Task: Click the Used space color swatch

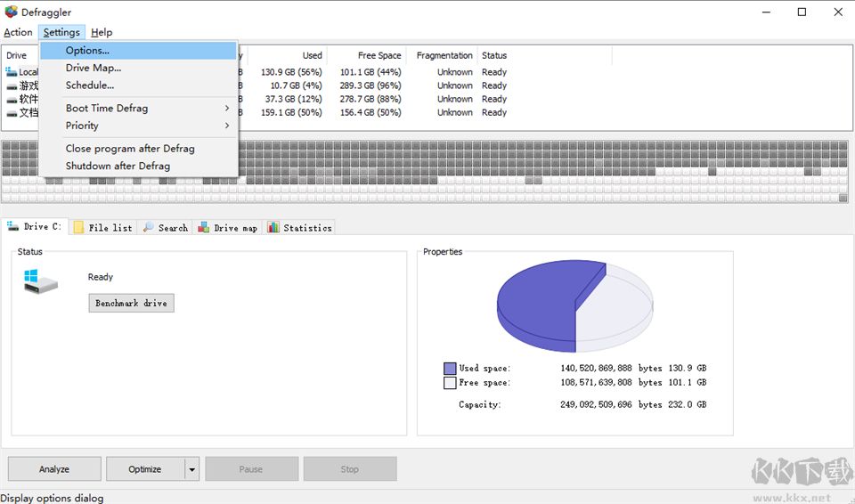Action: click(450, 368)
